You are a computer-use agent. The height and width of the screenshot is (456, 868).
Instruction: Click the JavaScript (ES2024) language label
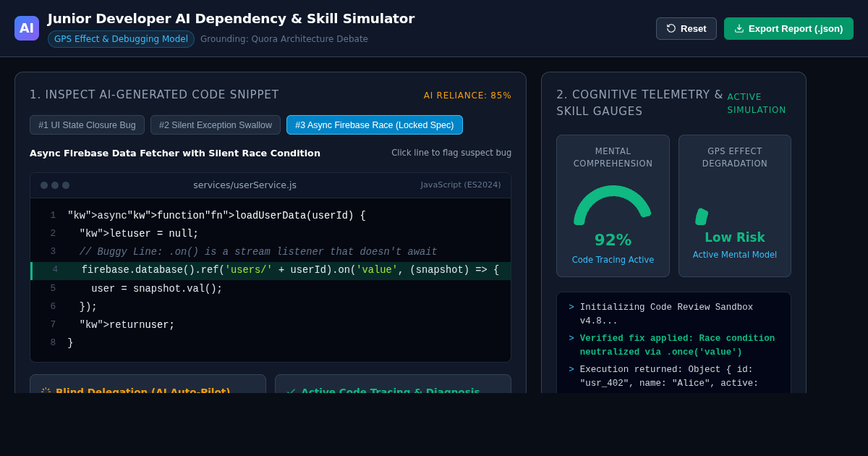coord(461,185)
